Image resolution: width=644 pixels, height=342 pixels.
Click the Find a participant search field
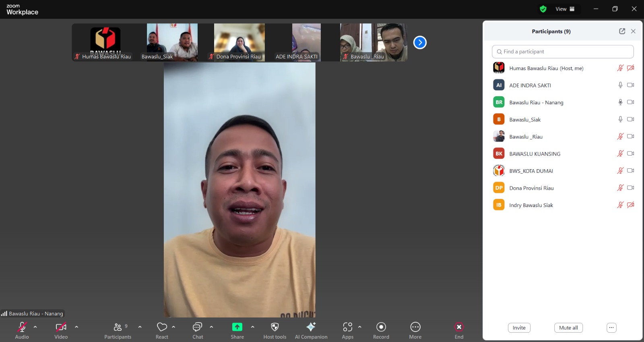(562, 52)
